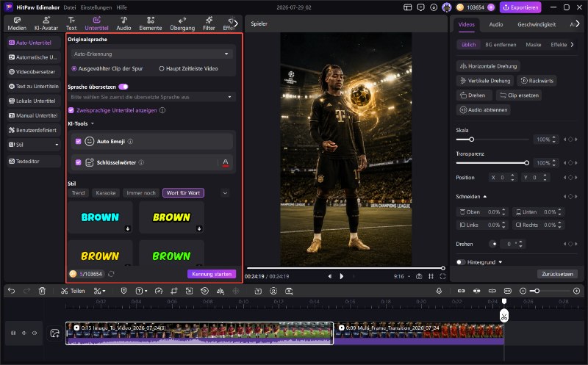Viewport: 588px width, 365px height.
Task: Click the layout switch icon in the title bar
Action: click(x=408, y=7)
